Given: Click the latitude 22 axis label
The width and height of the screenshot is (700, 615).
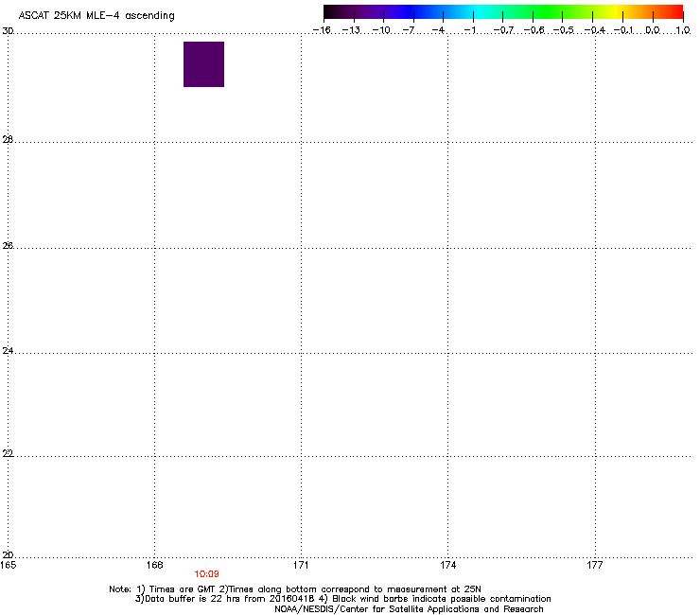Looking at the screenshot, I should point(8,453).
